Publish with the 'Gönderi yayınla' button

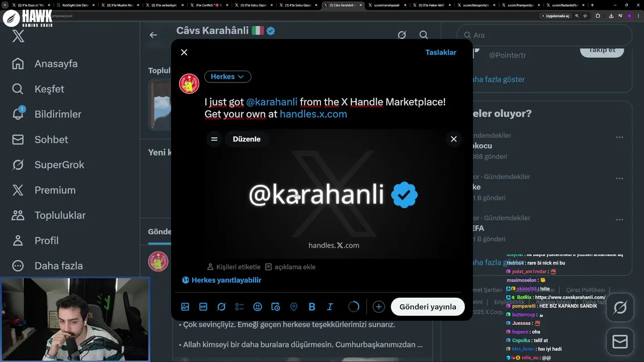(x=428, y=307)
